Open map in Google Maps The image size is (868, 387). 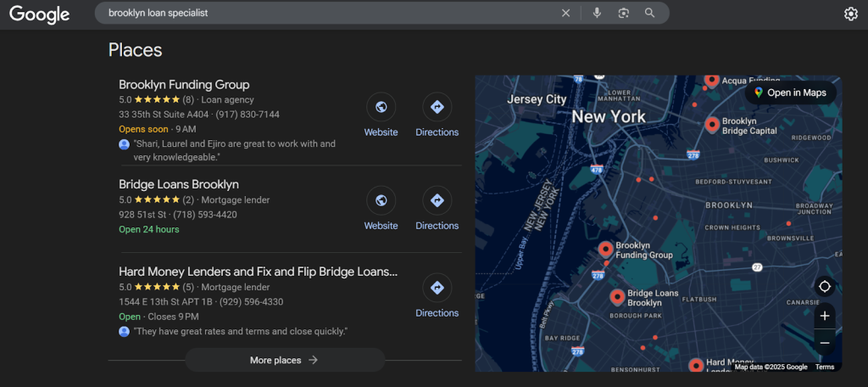pyautogui.click(x=790, y=93)
